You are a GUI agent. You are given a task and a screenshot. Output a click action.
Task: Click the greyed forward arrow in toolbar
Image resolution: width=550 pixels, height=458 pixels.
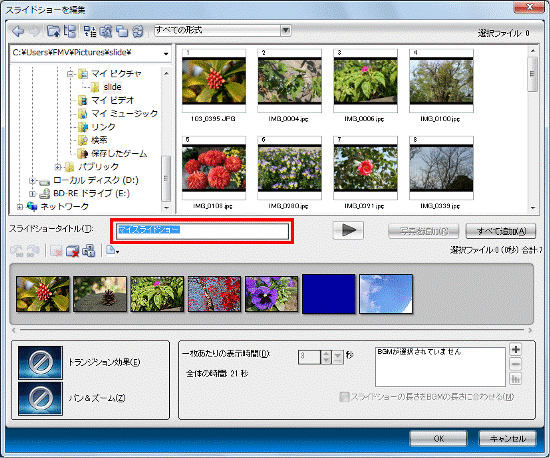(35, 31)
